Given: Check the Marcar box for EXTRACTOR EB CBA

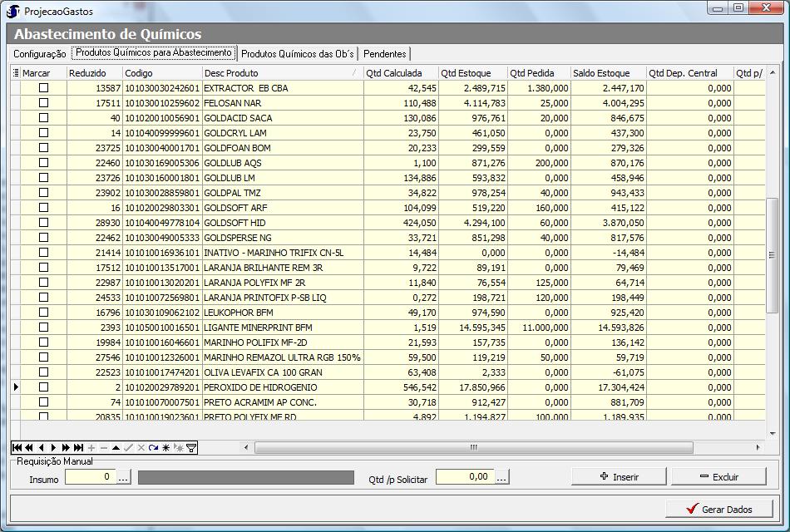Looking at the screenshot, I should 44,88.
